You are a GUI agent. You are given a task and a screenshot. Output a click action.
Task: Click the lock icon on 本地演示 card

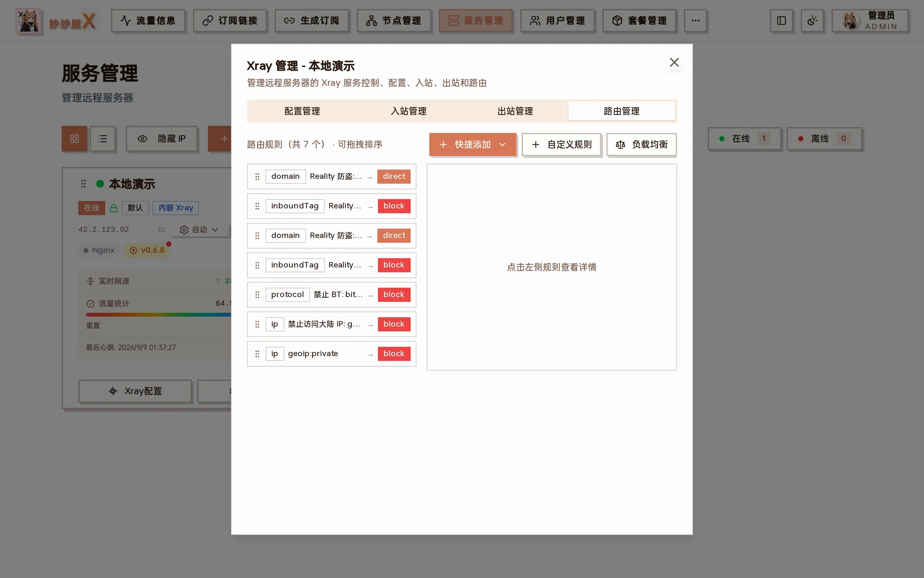pos(113,208)
